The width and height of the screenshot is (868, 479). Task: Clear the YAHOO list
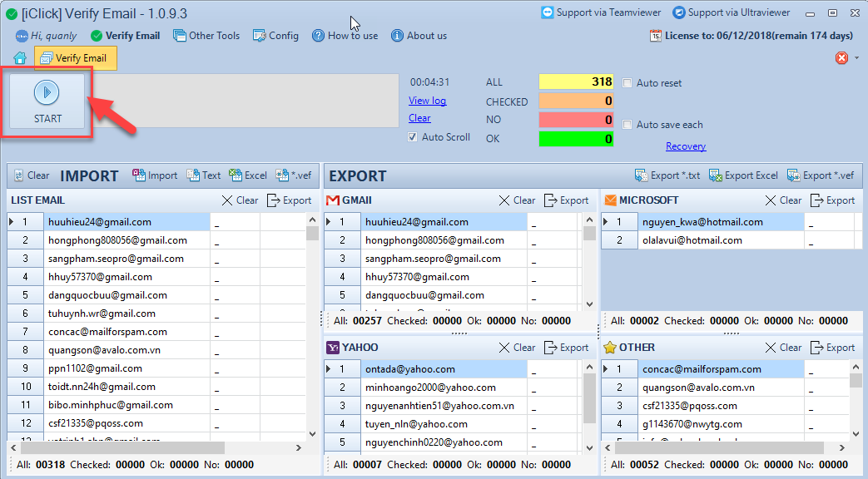point(517,348)
